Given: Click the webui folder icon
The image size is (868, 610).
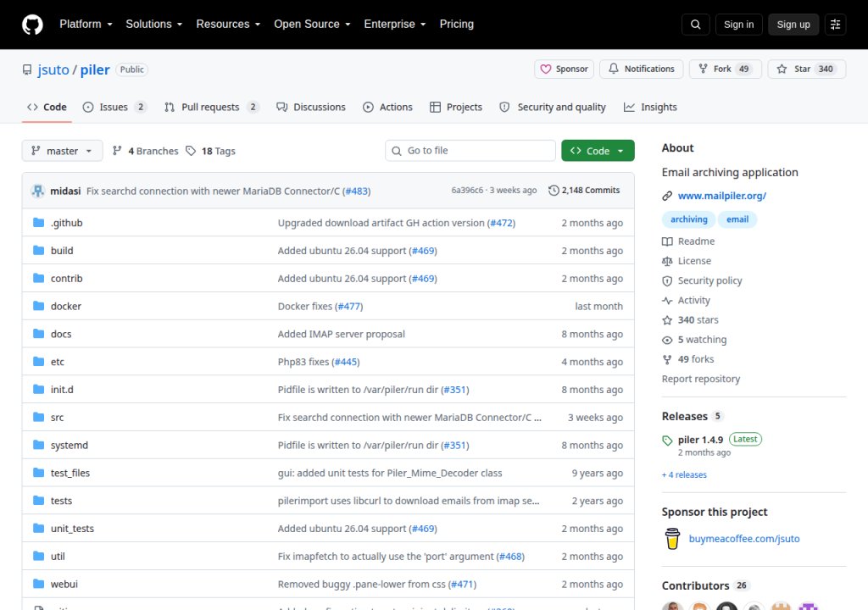Looking at the screenshot, I should click(x=38, y=584).
